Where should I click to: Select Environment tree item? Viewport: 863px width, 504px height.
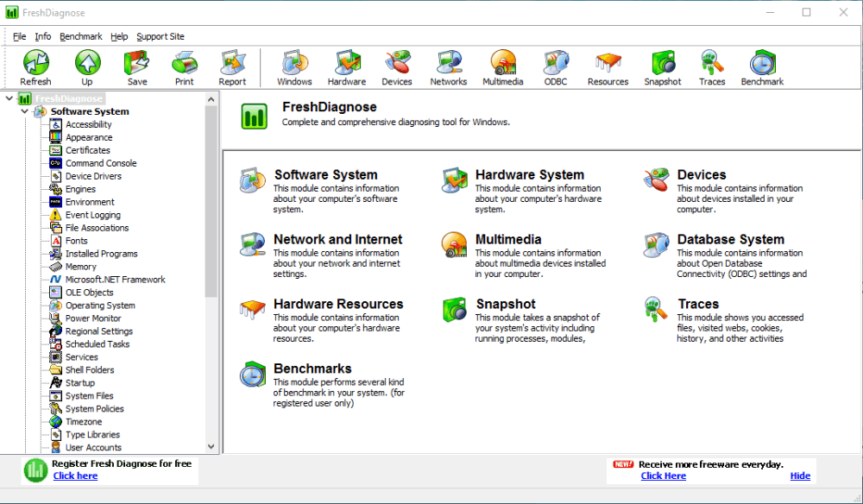[x=90, y=202]
